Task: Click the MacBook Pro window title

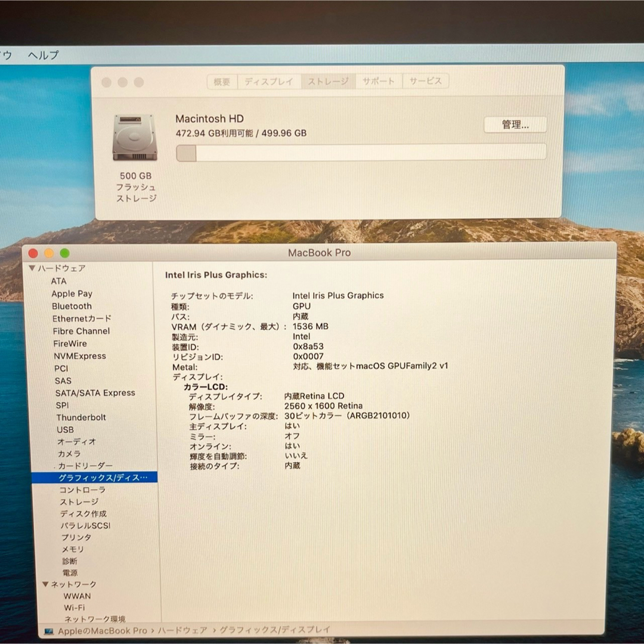Action: (x=319, y=253)
